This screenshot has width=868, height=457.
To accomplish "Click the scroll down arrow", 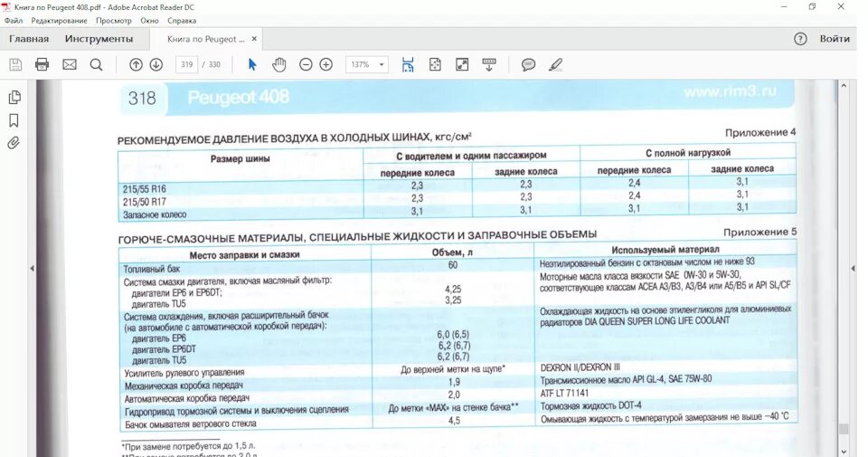I will click(x=843, y=452).
